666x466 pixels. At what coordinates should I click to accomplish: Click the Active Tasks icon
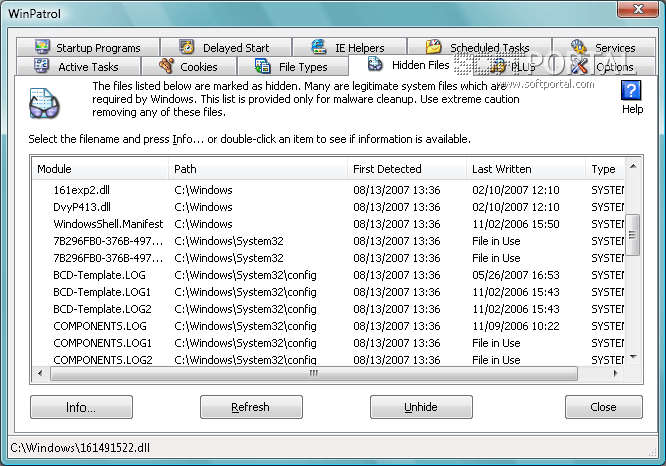(41, 66)
